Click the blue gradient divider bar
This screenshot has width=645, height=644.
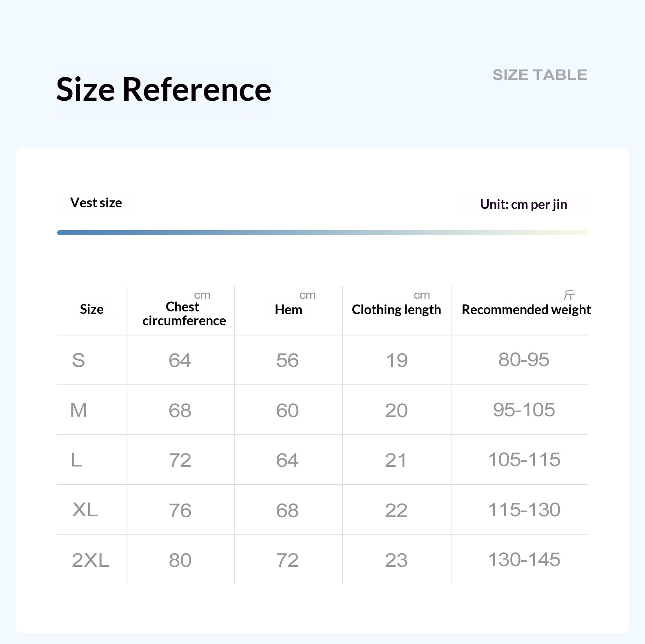click(322, 233)
